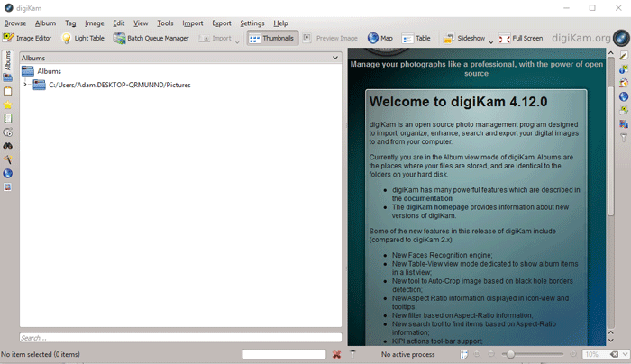Image resolution: width=631 pixels, height=364 pixels.
Task: Open the Map Search sidebar globe icon
Action: (7, 173)
